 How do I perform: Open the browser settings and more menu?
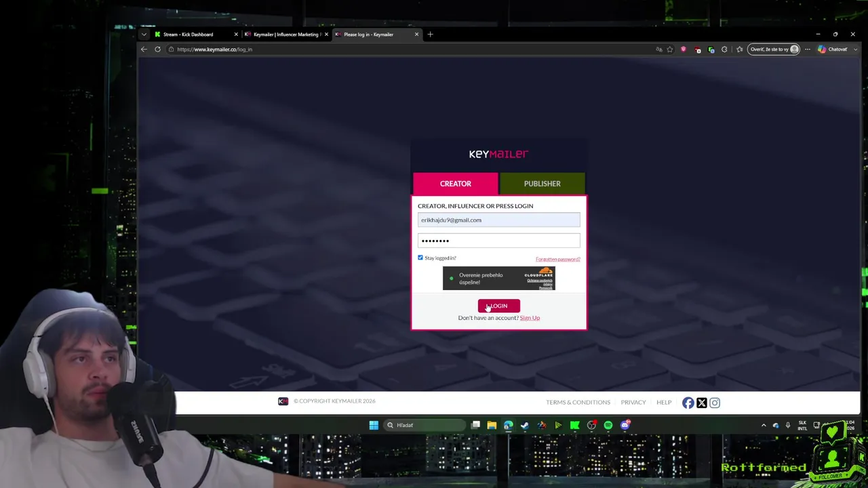coord(807,49)
